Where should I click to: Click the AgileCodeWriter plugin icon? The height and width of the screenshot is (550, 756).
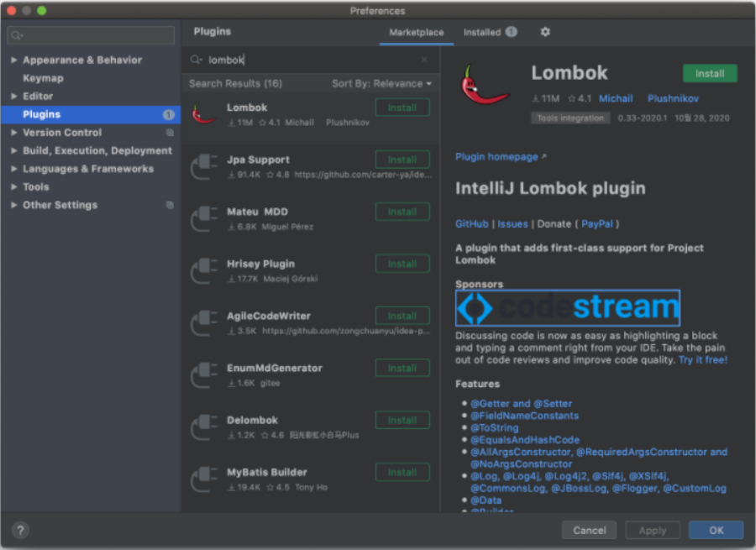click(204, 322)
